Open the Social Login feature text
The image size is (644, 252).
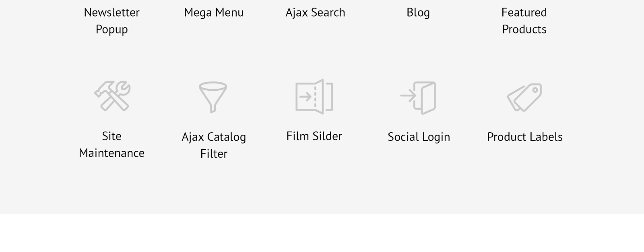(419, 137)
